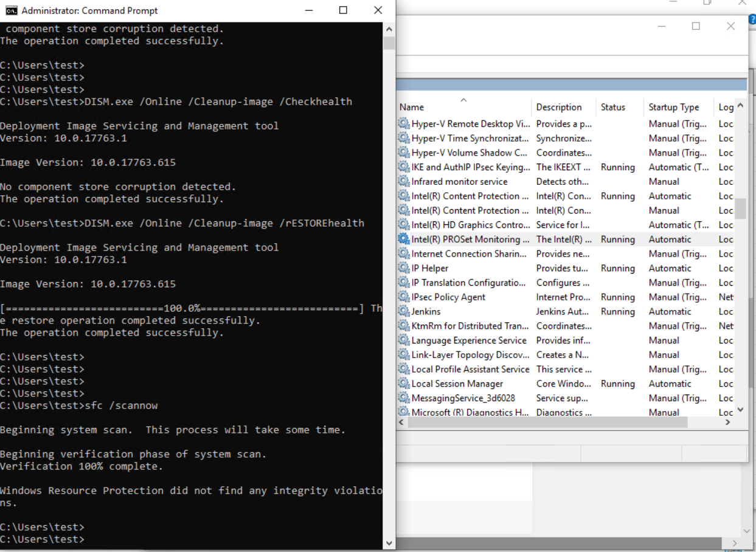Click gear icon of IPsec Policy Agent service
Image resolution: width=756 pixels, height=552 pixels.
pos(403,297)
